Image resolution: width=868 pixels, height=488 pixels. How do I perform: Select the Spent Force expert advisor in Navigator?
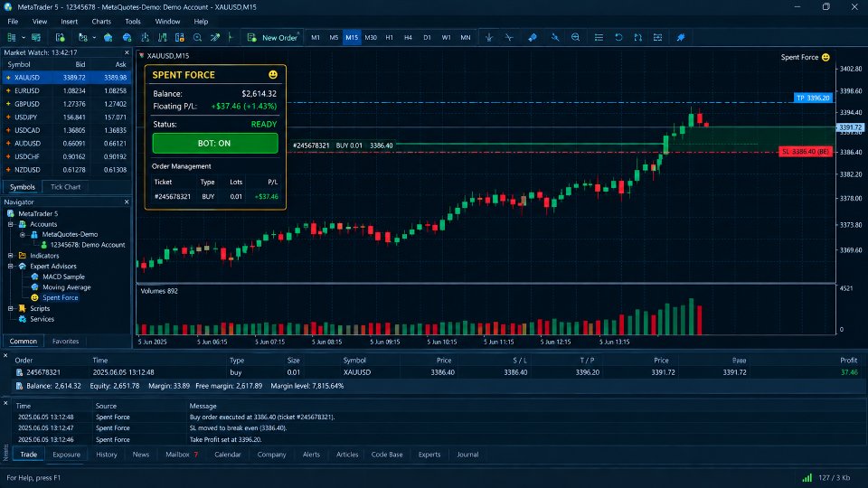(60, 297)
